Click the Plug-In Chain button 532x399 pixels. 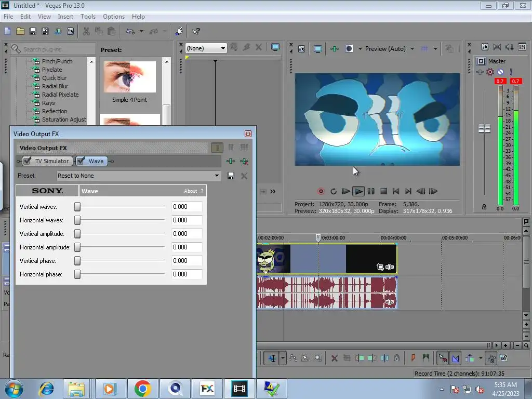tap(231, 161)
